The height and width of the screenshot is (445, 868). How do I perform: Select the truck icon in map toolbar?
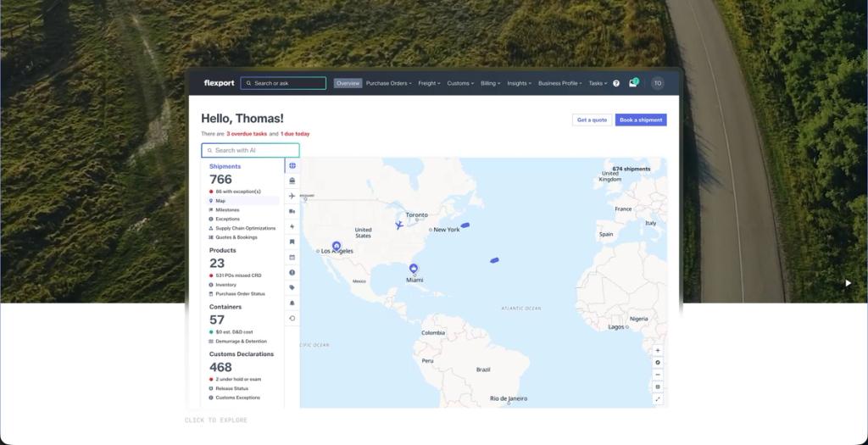(x=292, y=211)
